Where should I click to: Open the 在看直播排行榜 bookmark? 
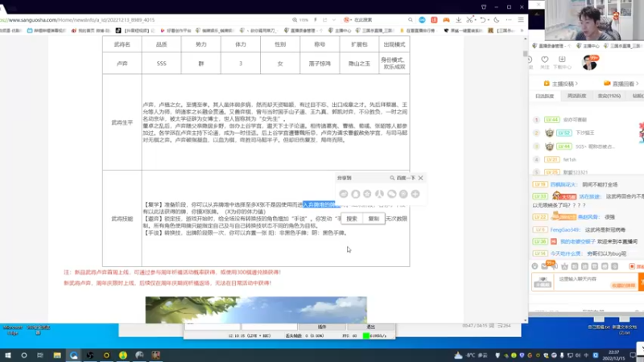click(418, 31)
